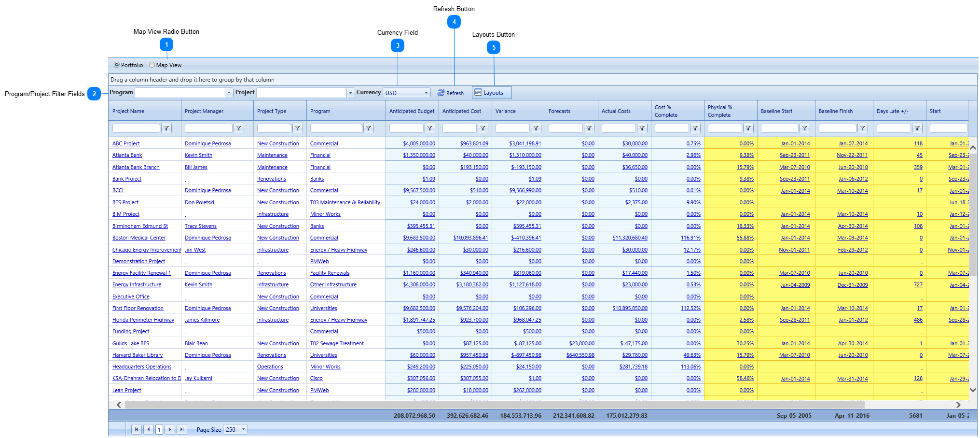Click the horizontal scrollbar left arrow

click(119, 405)
